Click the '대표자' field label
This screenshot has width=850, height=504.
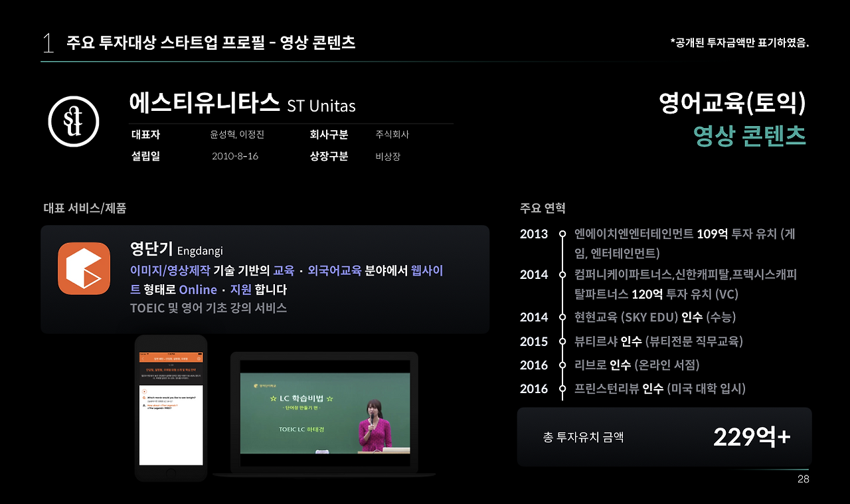point(146,135)
